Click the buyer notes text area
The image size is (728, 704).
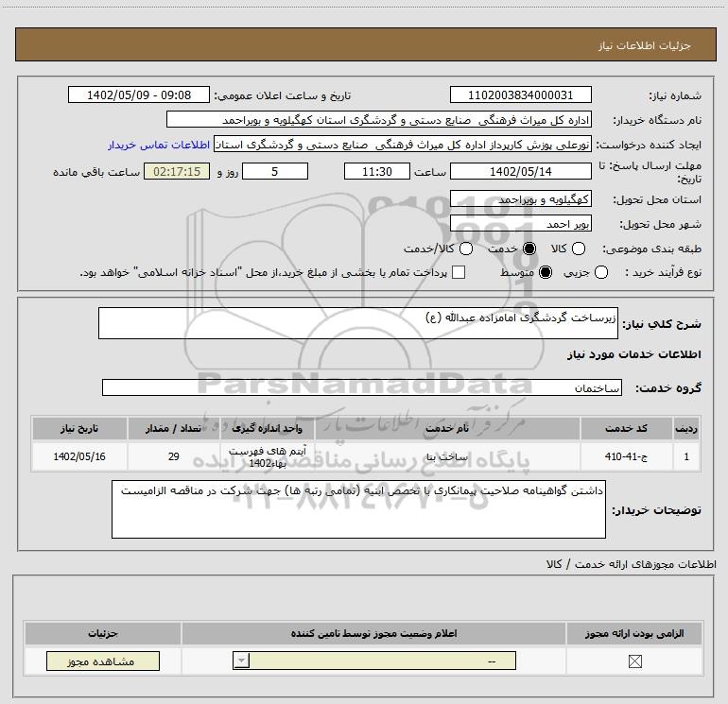click(358, 509)
